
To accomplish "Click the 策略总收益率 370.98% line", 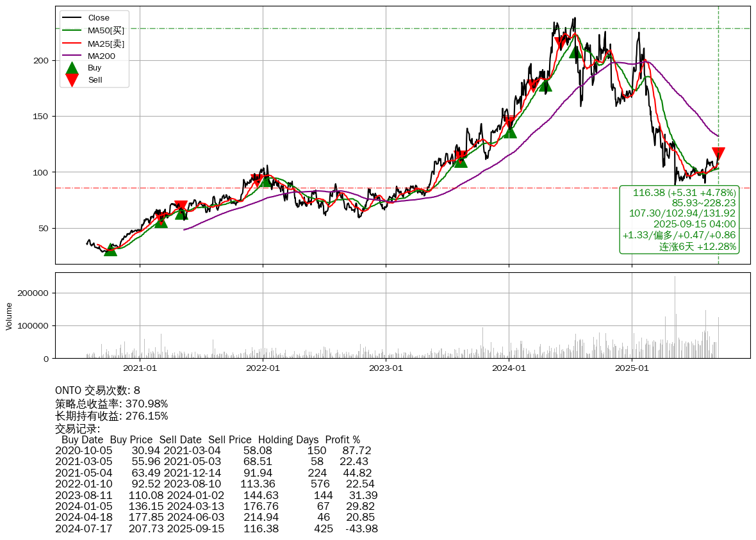I will point(111,404).
